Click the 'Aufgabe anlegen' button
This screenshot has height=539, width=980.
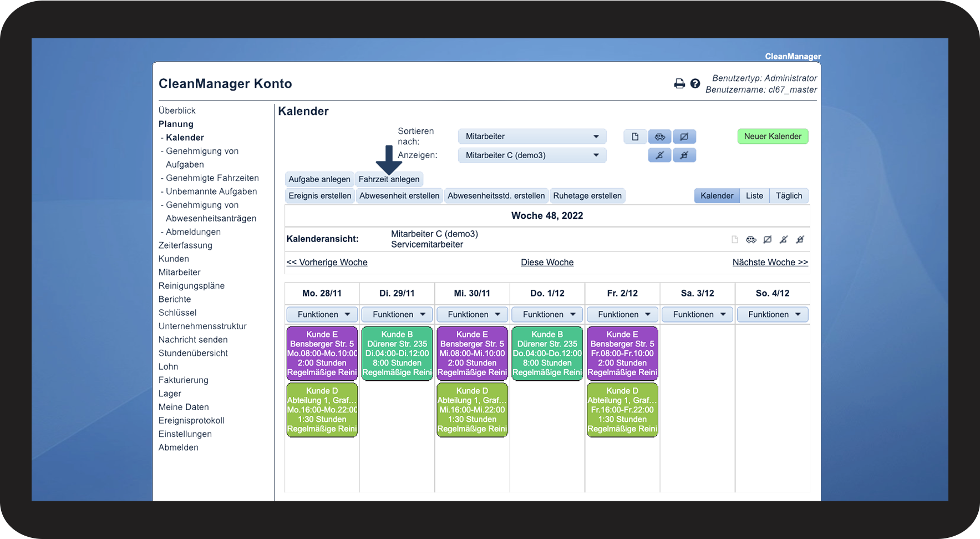(319, 179)
